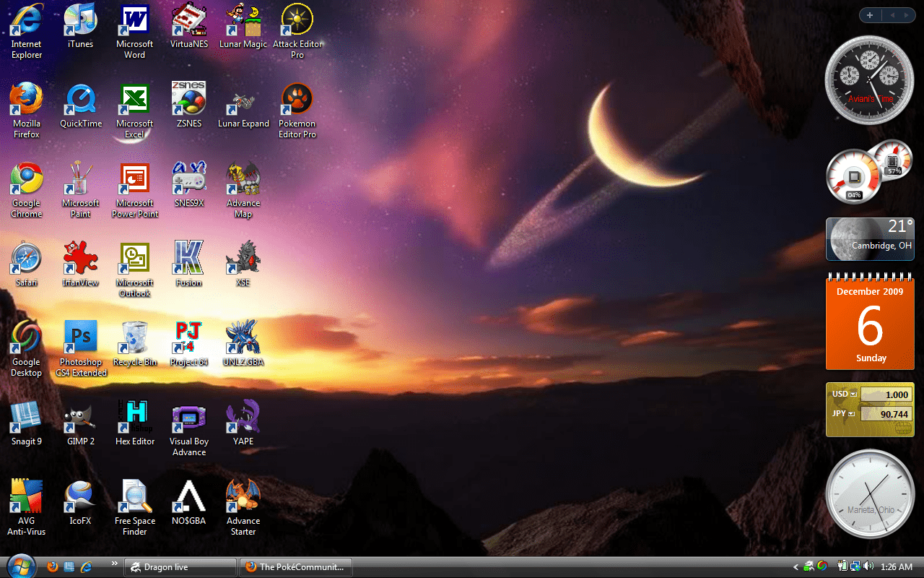Open the XSE desktop icon
Viewport: 924px width, 578px height.
pos(243,264)
